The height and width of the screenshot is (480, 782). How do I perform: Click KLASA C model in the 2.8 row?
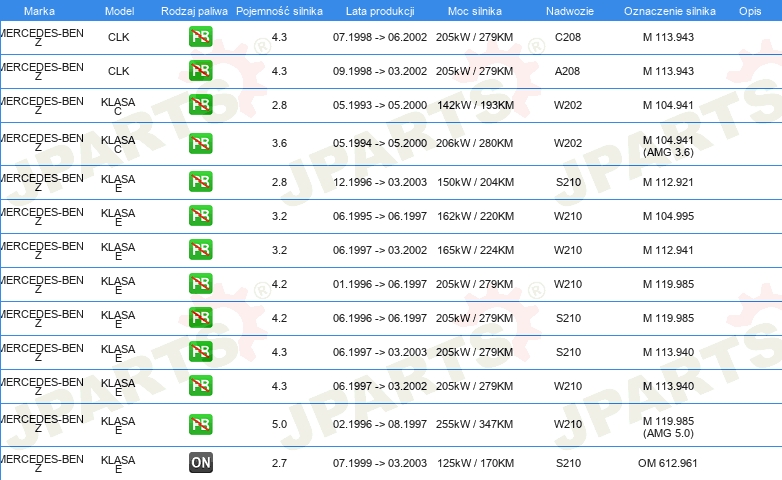tap(118, 106)
